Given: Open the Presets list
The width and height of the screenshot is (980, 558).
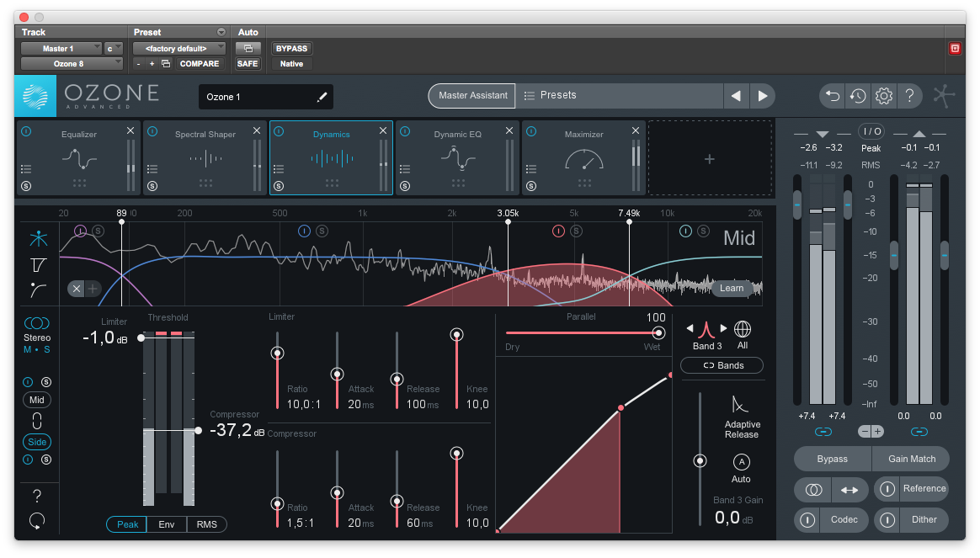Looking at the screenshot, I should (619, 96).
